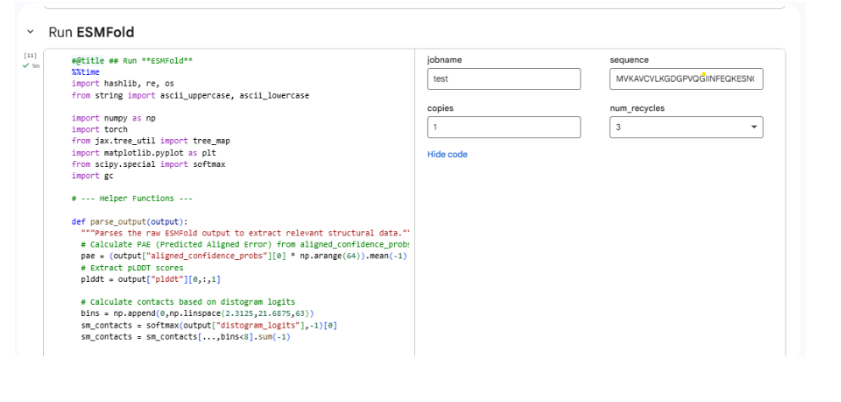Click the 'import numpy as np' line
This screenshot has width=841, height=402.
pos(114,118)
